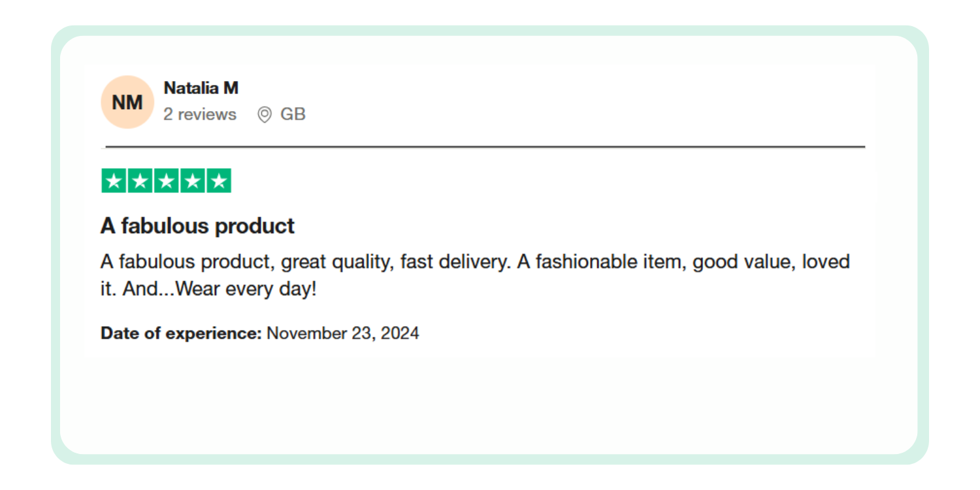The image size is (980, 490).
Task: Click the second green star
Action: pyautogui.click(x=140, y=181)
